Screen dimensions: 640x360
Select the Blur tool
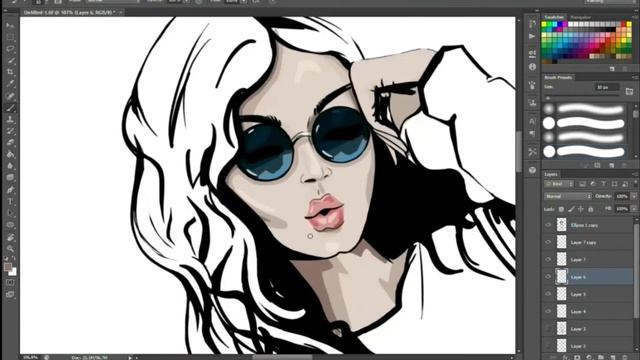click(x=10, y=166)
